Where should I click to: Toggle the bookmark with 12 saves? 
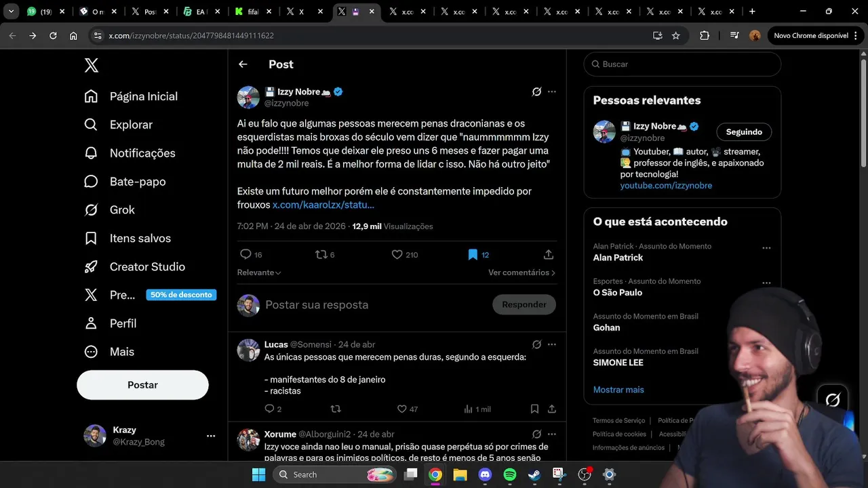pos(473,255)
